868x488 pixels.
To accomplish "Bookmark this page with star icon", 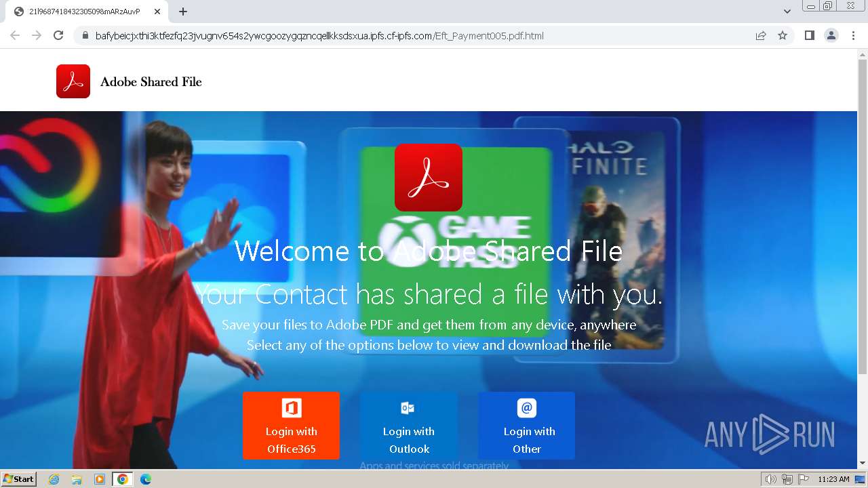I will coord(783,36).
